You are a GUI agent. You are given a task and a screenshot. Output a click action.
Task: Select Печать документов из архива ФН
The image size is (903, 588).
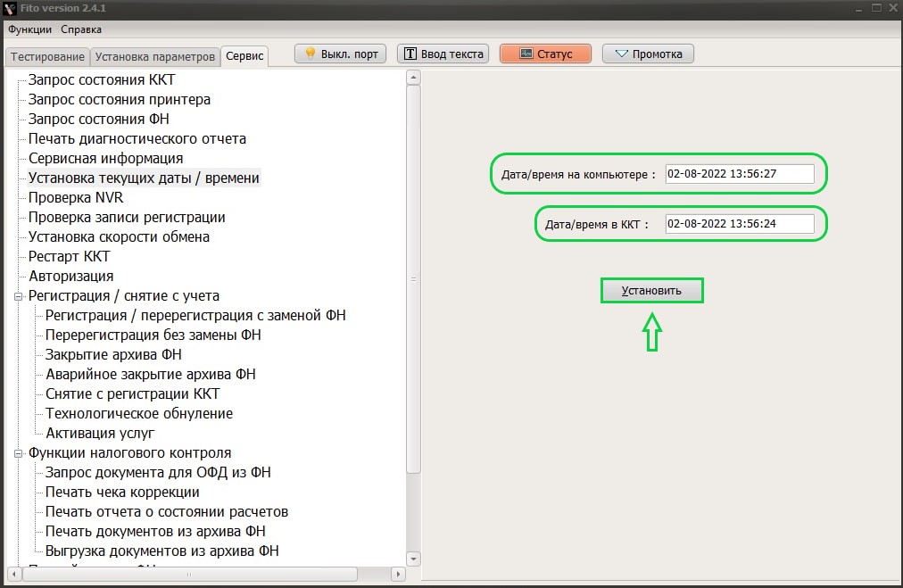pyautogui.click(x=155, y=531)
